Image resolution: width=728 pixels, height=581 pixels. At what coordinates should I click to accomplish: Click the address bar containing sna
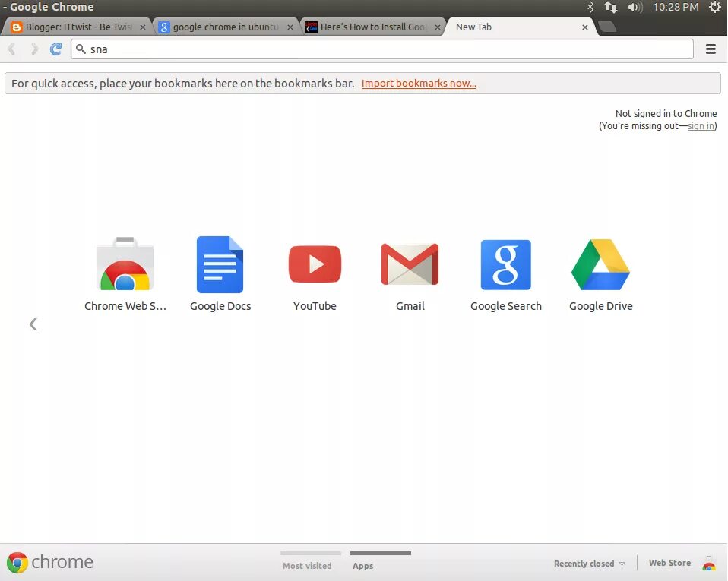[x=382, y=49]
